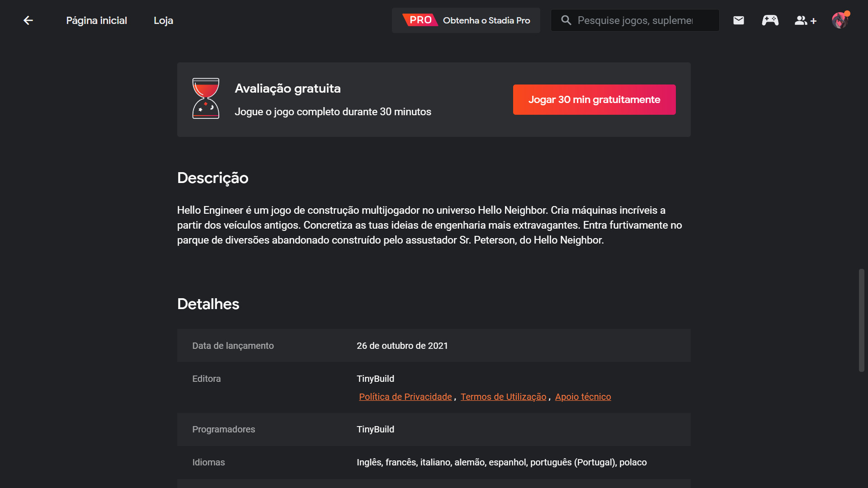Open Apoio técnico link

coord(583,397)
